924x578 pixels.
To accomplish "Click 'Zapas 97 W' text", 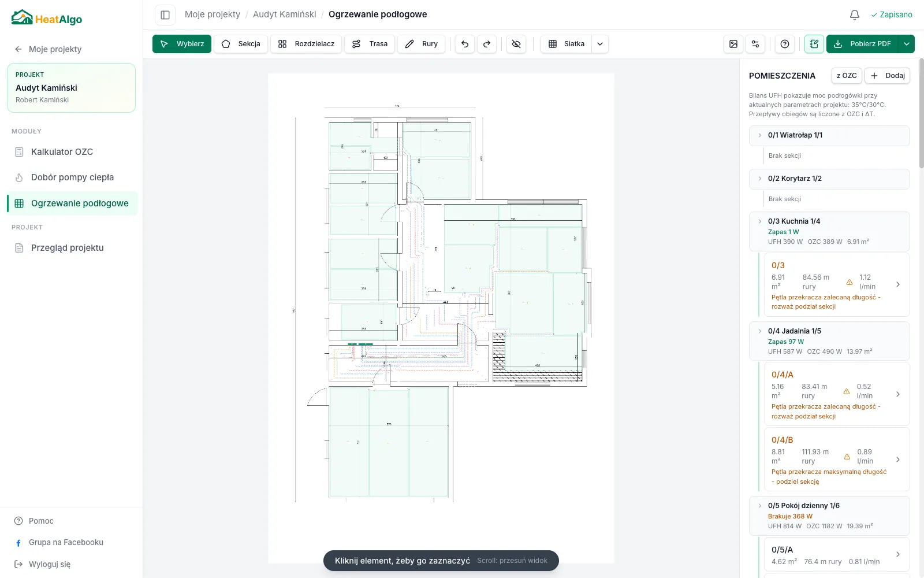I will coord(785,342).
